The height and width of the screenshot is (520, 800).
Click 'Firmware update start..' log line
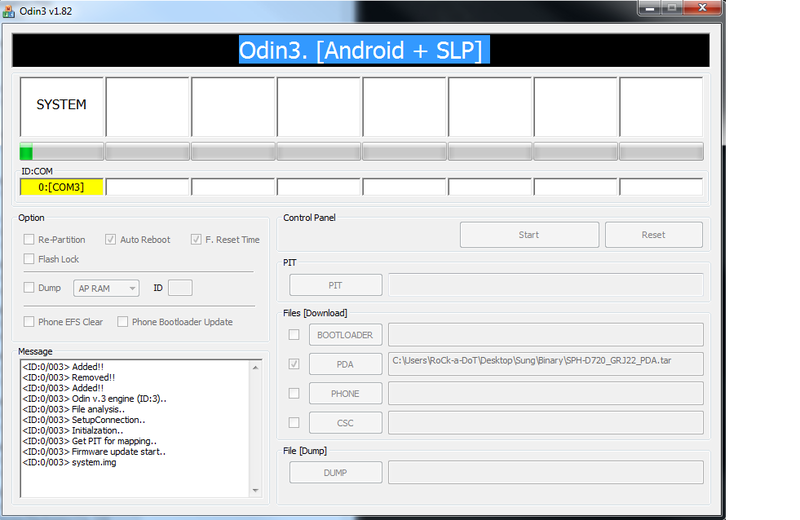click(94, 452)
